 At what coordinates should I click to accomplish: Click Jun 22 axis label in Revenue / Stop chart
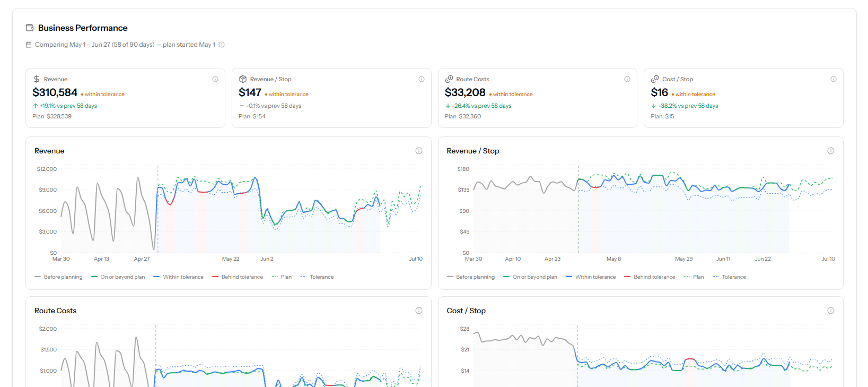763,259
